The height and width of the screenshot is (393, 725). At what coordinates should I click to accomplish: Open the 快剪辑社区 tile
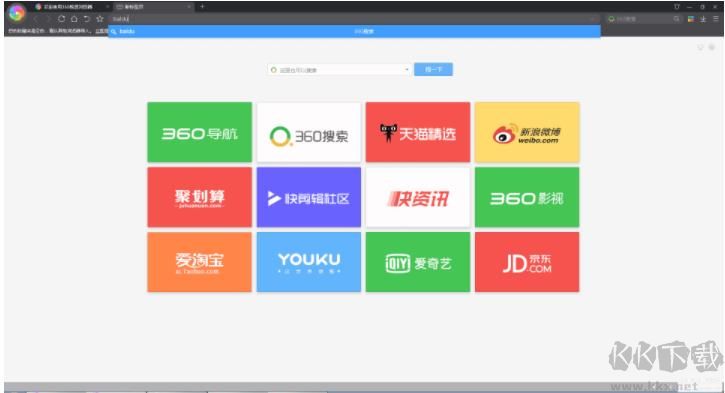[x=309, y=197]
